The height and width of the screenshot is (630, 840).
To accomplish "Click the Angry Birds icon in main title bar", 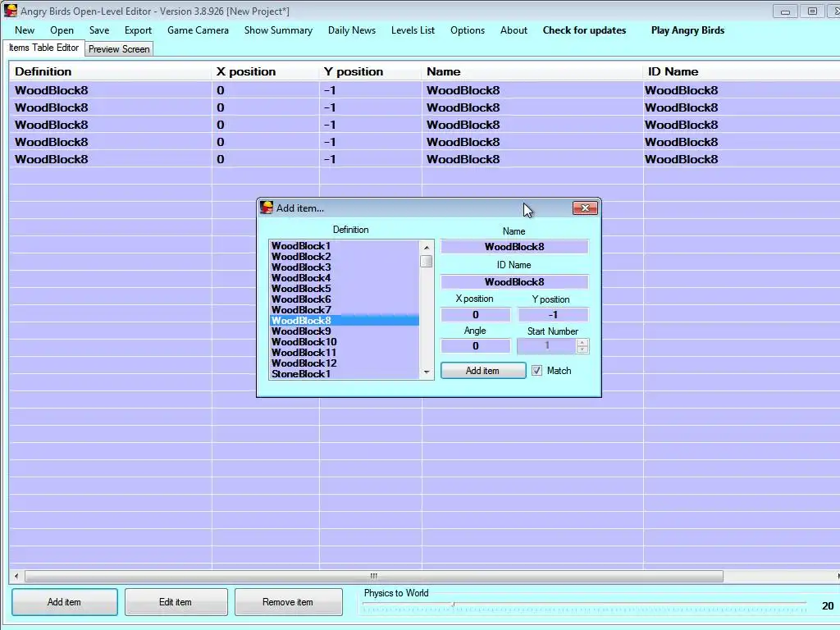I will [x=10, y=11].
